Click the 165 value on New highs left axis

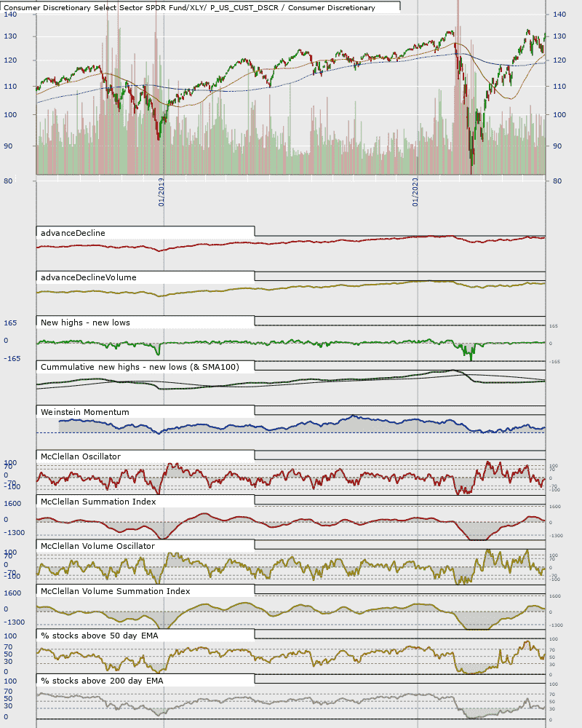click(x=10, y=323)
